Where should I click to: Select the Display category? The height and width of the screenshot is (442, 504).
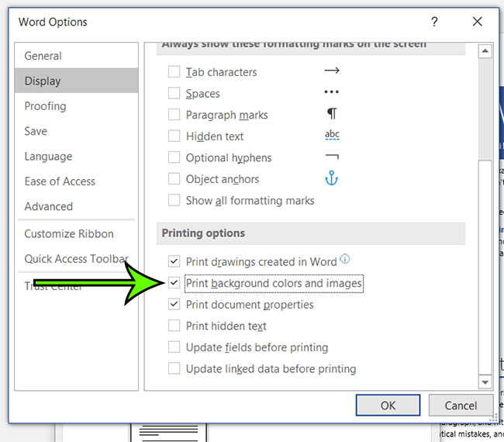point(76,81)
